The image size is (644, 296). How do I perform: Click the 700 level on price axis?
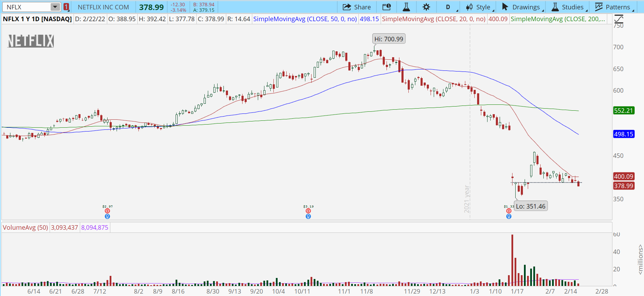coord(618,47)
